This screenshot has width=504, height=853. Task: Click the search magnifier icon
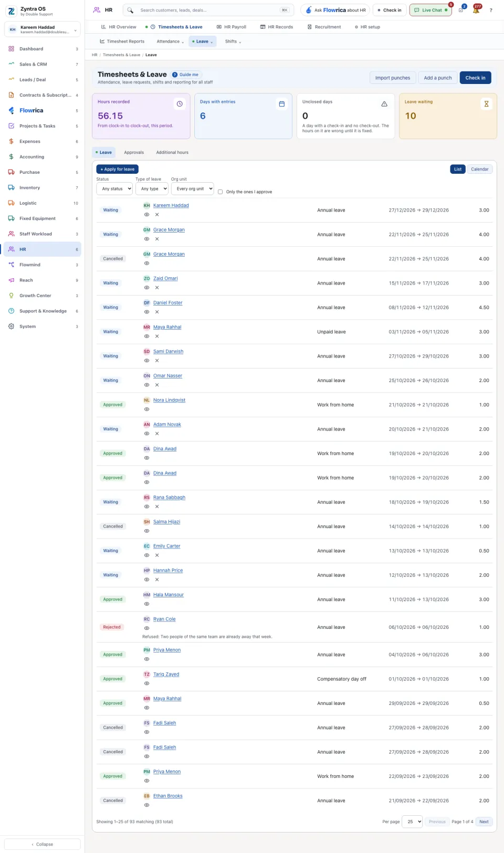(130, 10)
